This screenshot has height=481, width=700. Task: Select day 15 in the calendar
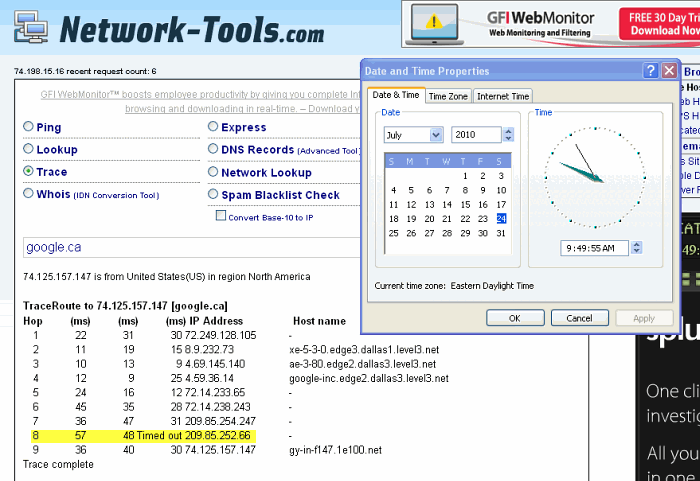[x=465, y=204]
